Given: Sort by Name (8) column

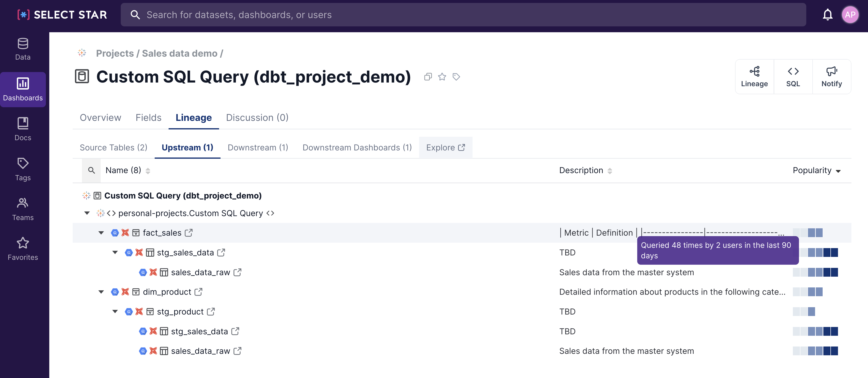Looking at the screenshot, I should [128, 170].
